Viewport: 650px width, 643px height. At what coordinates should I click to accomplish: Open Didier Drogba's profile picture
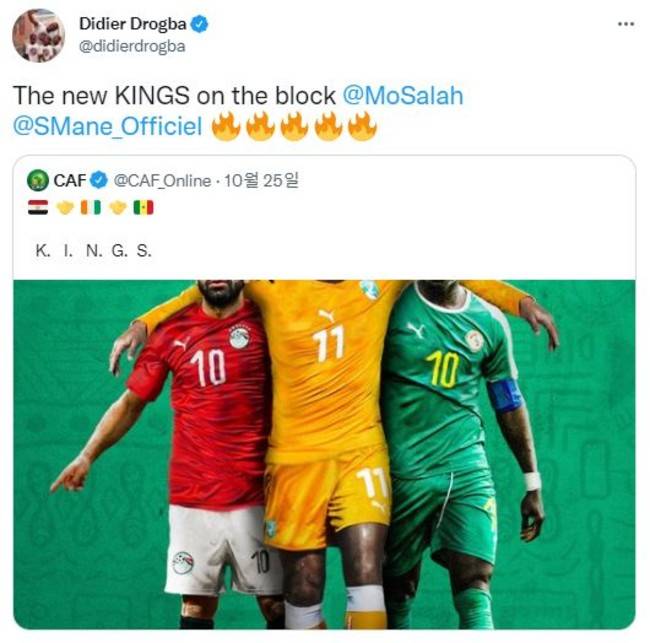tap(38, 35)
